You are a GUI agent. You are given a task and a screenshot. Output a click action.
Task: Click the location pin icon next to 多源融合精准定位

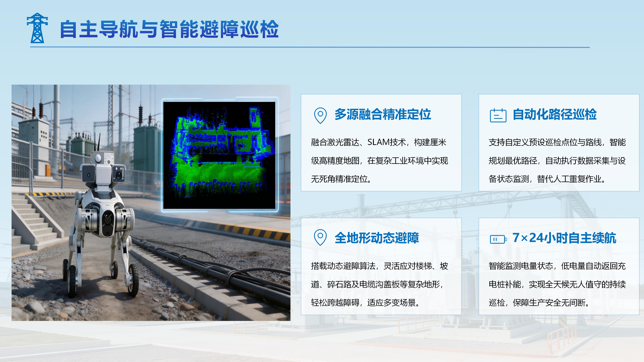pyautogui.click(x=320, y=115)
